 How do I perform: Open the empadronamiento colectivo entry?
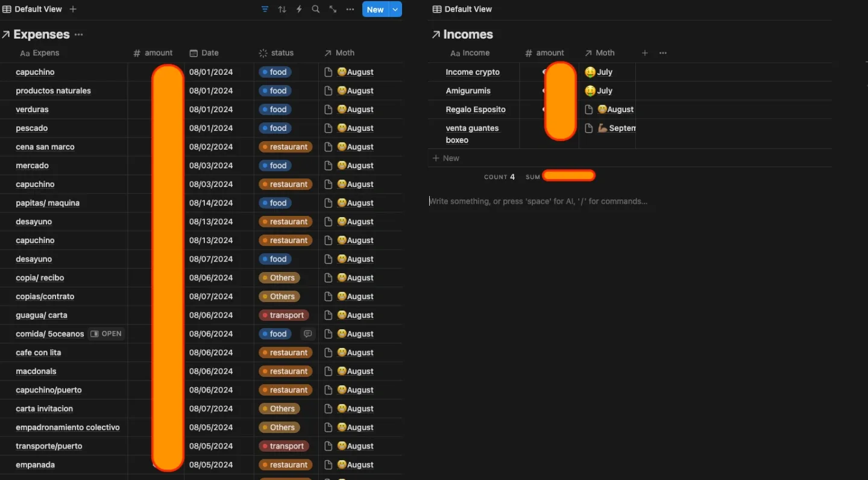pos(68,428)
